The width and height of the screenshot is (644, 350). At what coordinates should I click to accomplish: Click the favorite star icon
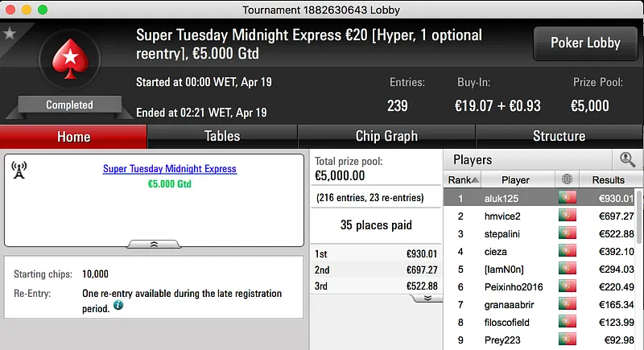click(x=10, y=34)
